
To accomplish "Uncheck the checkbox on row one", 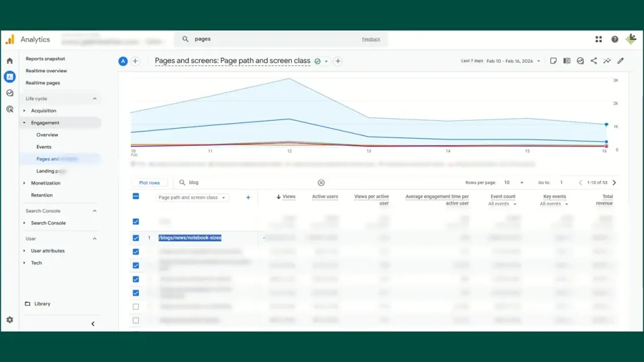I will [x=135, y=238].
